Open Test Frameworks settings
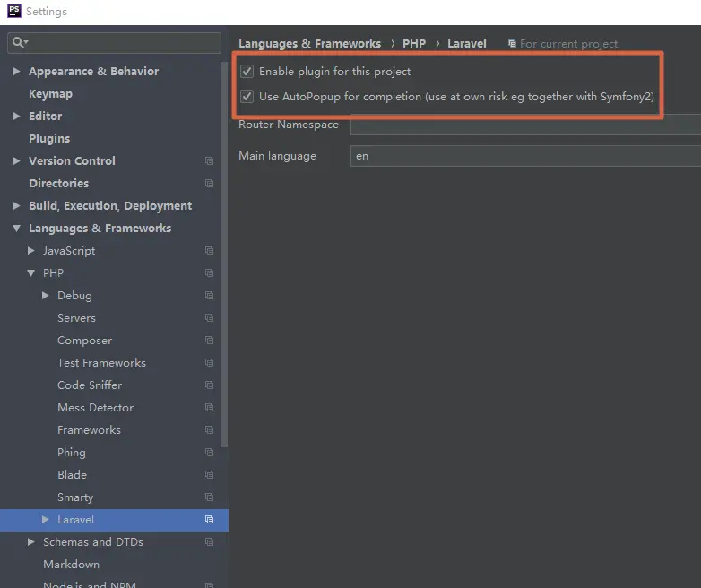Image resolution: width=701 pixels, height=588 pixels. coord(101,363)
